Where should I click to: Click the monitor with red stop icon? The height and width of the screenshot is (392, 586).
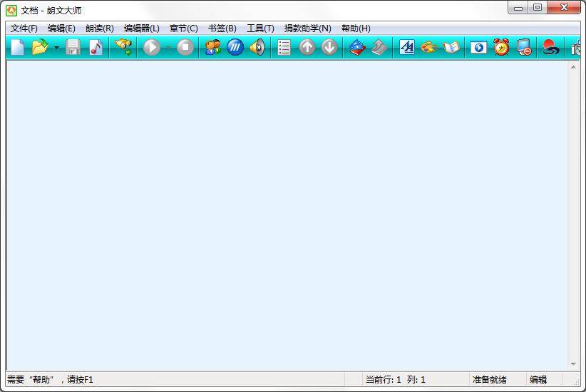point(523,48)
